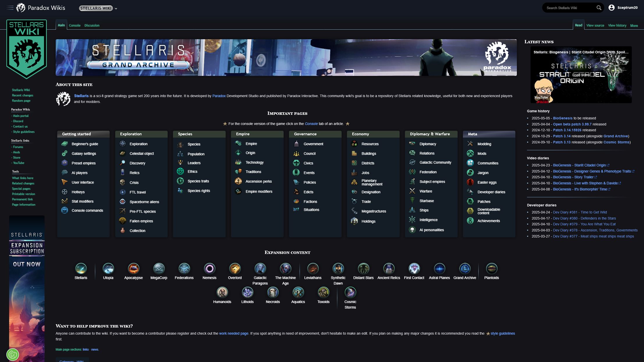This screenshot has width=644, height=362.
Task: Open the Aquatics species pack icon
Action: pyautogui.click(x=298, y=292)
